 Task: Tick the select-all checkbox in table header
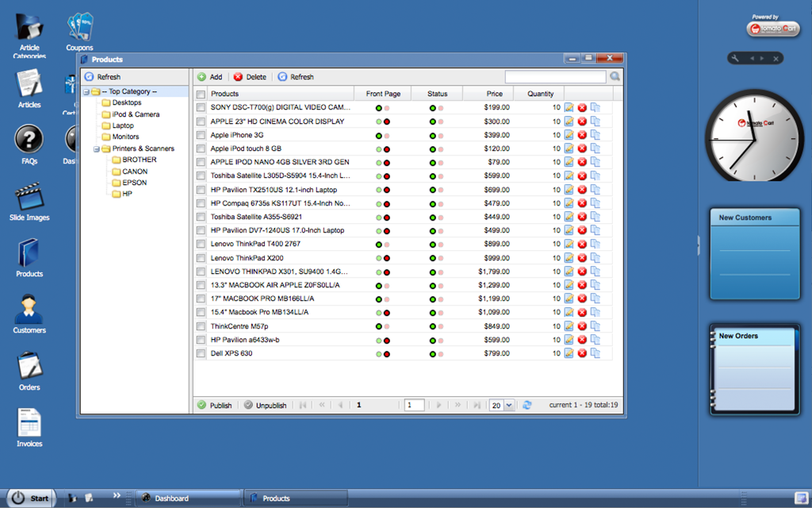201,94
